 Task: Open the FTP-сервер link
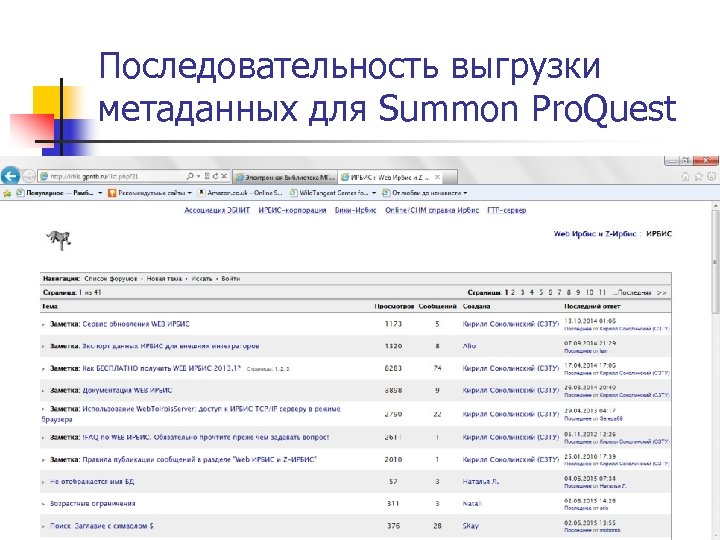[x=506, y=210]
